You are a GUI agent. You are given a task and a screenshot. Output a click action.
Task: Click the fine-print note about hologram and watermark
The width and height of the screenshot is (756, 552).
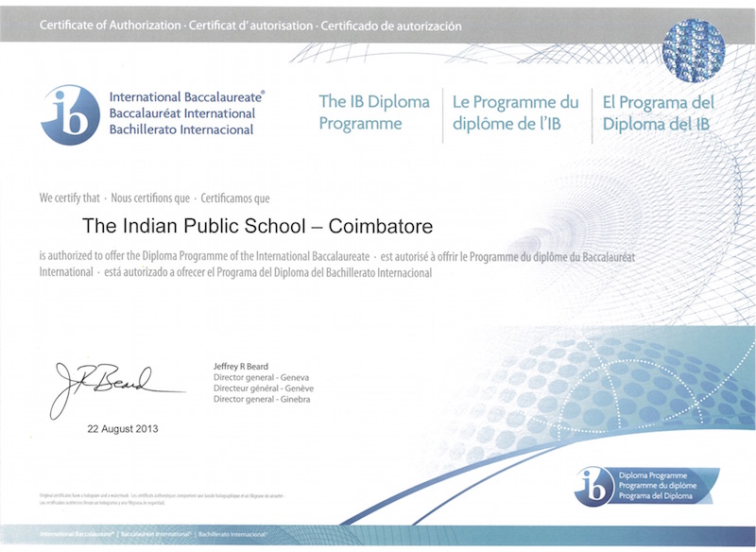tap(163, 499)
